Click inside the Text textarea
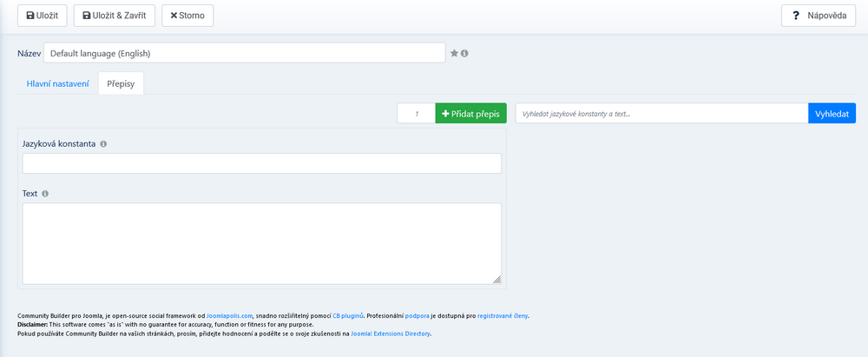Image resolution: width=868 pixels, height=357 pixels. [x=261, y=243]
